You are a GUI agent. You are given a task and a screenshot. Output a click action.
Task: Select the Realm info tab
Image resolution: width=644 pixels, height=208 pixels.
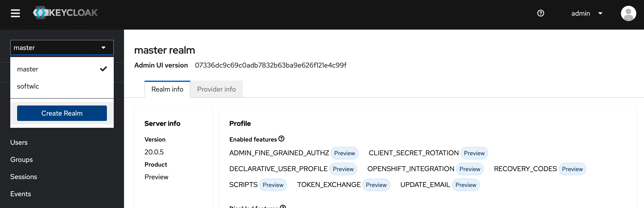click(x=167, y=89)
